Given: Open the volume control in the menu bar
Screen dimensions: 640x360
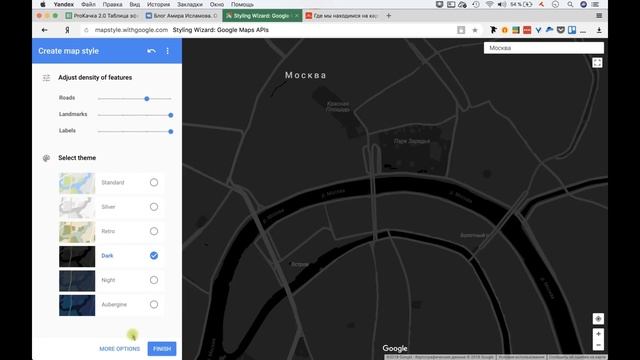Looking at the screenshot, I should (x=502, y=4).
